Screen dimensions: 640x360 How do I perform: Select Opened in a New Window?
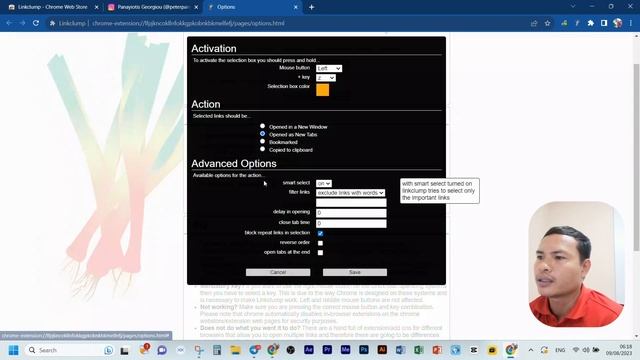tap(262, 126)
